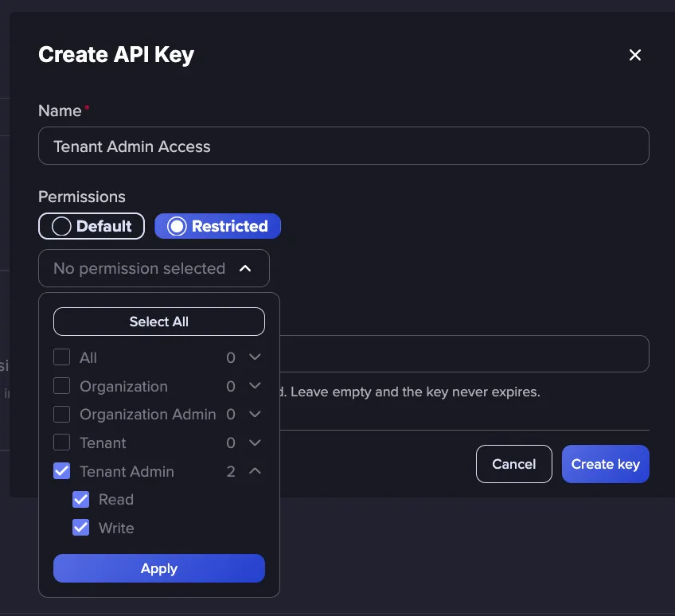675x616 pixels.
Task: Apply the selected permissions
Action: [x=159, y=568]
